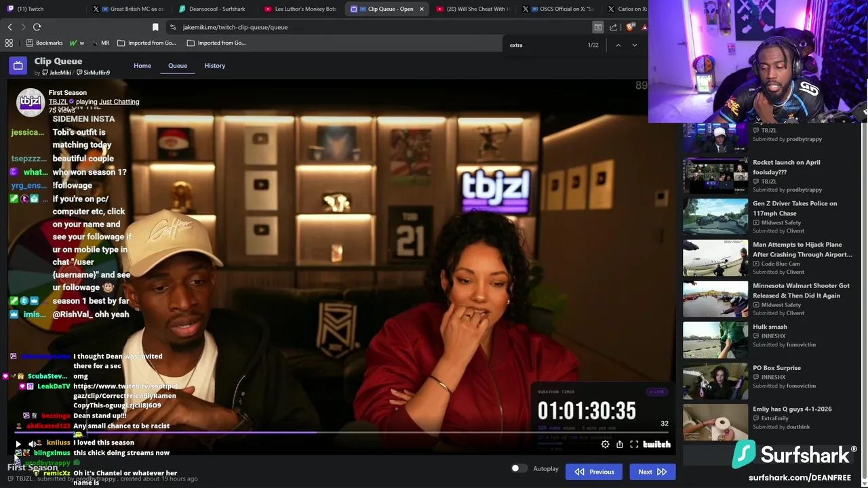Select the Queue tab
This screenshot has width=868, height=488.
(178, 66)
